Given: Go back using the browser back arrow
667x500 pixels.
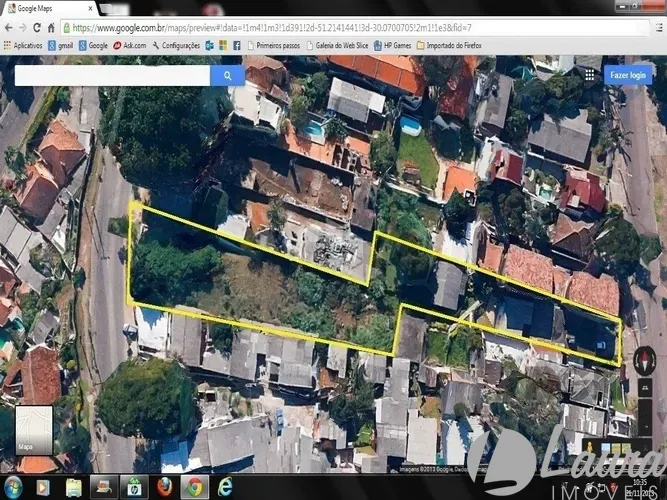Looking at the screenshot, I should [x=9, y=28].
